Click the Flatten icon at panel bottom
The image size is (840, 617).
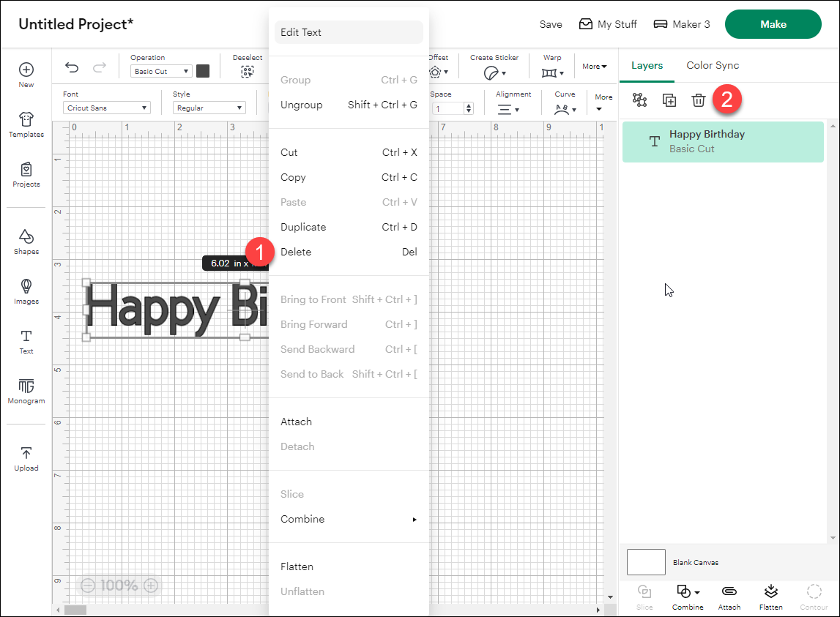click(x=771, y=591)
